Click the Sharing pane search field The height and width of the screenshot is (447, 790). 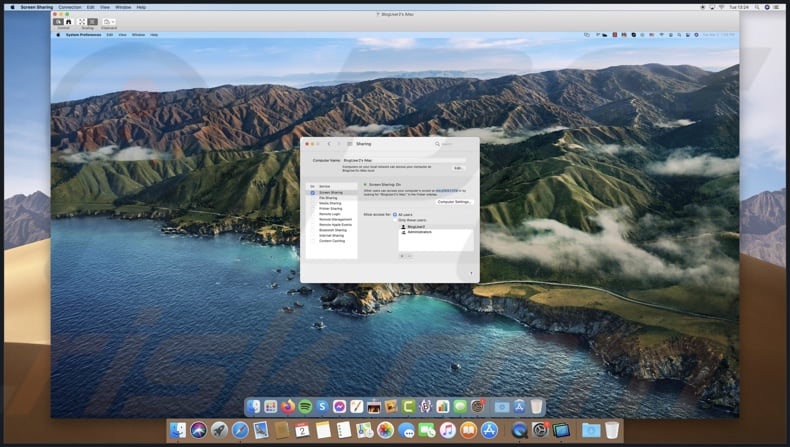tap(453, 144)
